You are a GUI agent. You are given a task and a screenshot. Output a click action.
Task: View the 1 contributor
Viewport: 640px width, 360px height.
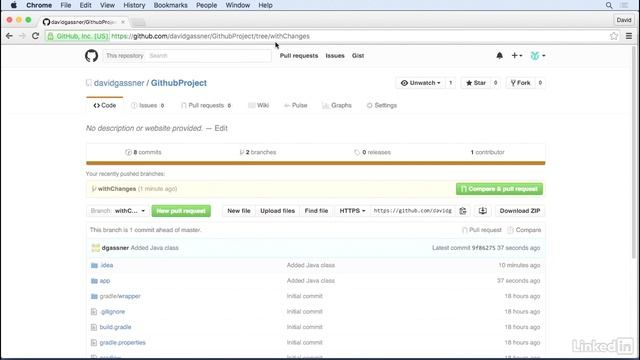(487, 152)
